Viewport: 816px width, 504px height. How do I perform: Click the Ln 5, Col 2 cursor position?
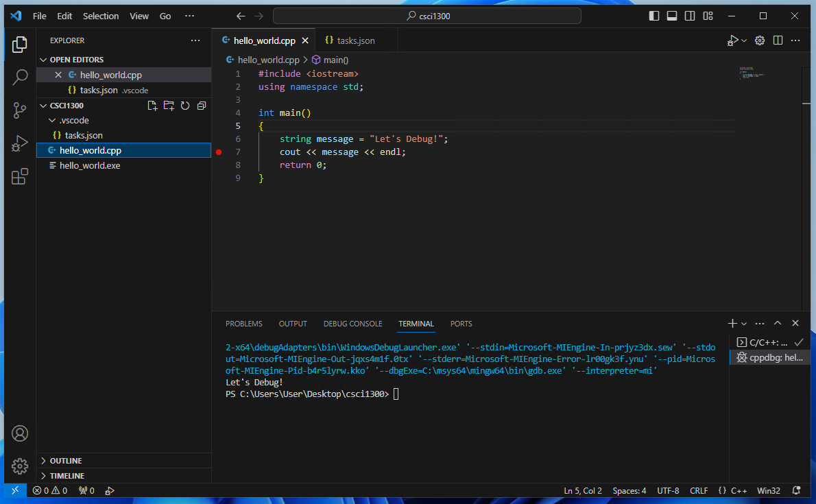(x=583, y=490)
